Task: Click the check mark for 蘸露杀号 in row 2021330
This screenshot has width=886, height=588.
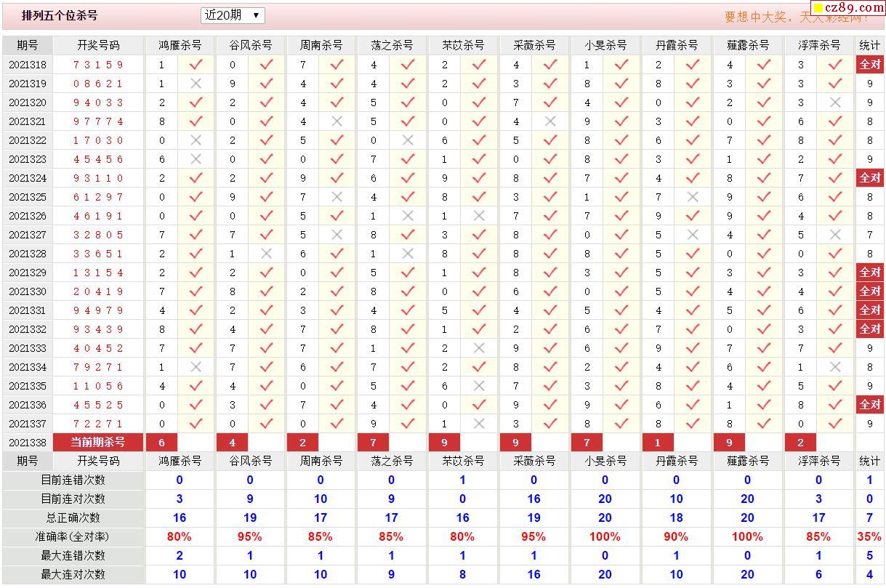Action: tap(764, 291)
